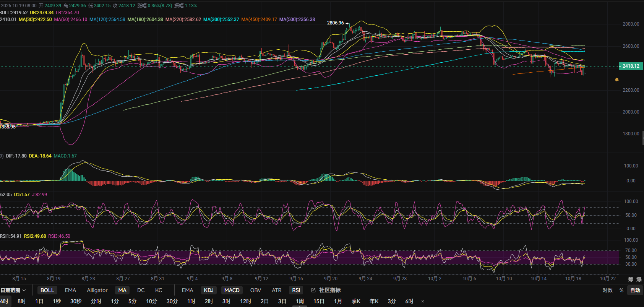The width and height of the screenshot is (644, 307).
Task: Click the current price tag 2418.12
Action: (631, 66)
